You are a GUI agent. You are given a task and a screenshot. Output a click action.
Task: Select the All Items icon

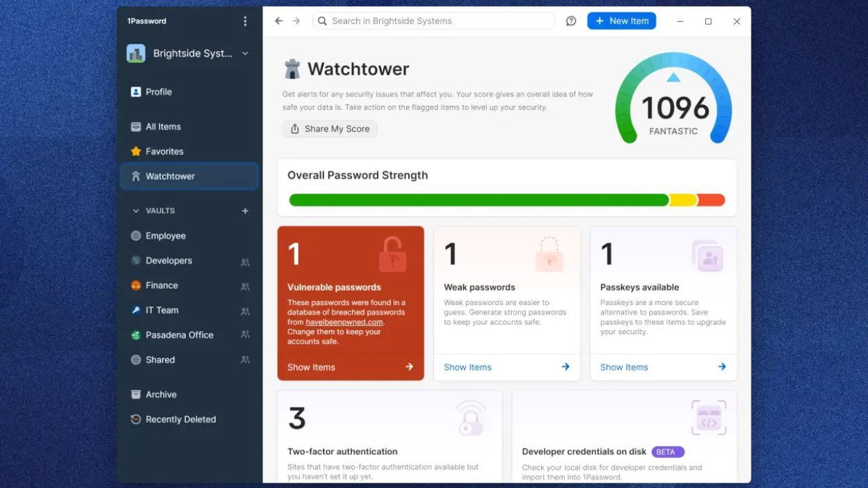136,126
